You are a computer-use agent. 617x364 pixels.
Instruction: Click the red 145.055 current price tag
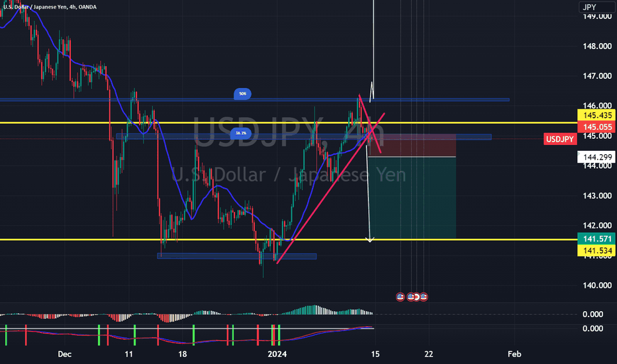coord(597,126)
